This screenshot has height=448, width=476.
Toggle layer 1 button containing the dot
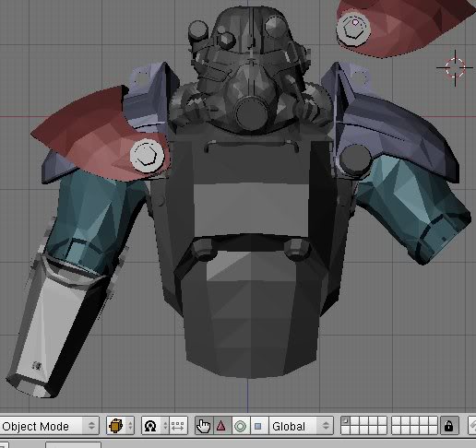coord(346,421)
